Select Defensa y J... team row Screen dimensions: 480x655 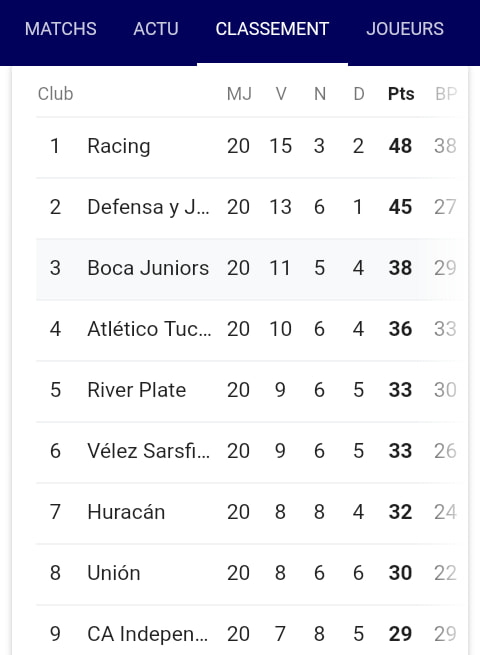click(251, 208)
